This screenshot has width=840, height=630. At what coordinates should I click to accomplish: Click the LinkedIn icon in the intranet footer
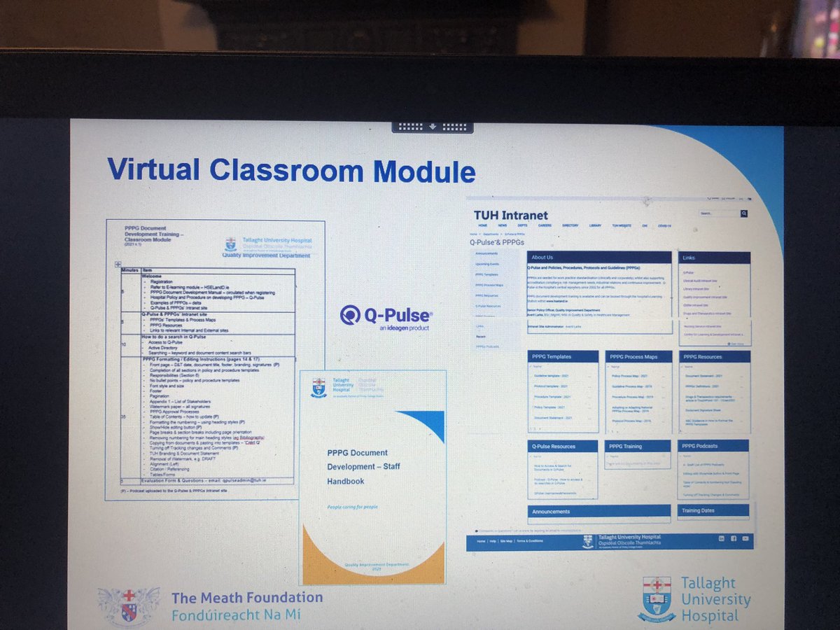click(x=722, y=538)
